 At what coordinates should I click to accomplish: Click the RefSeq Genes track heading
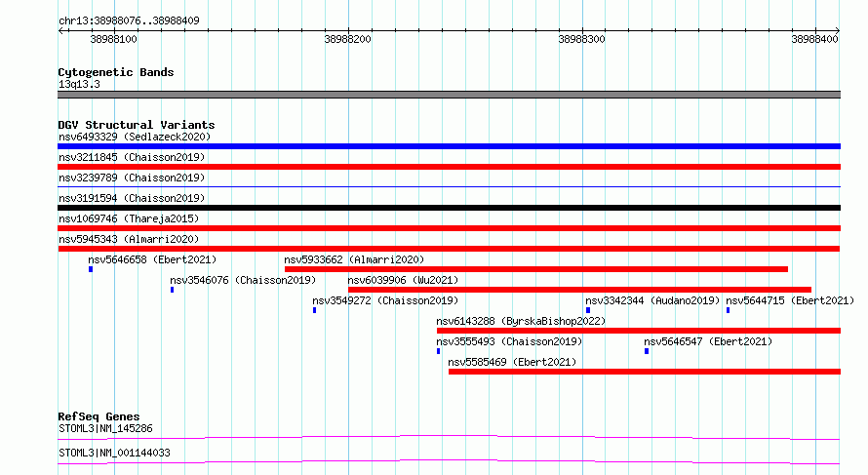pyautogui.click(x=99, y=416)
